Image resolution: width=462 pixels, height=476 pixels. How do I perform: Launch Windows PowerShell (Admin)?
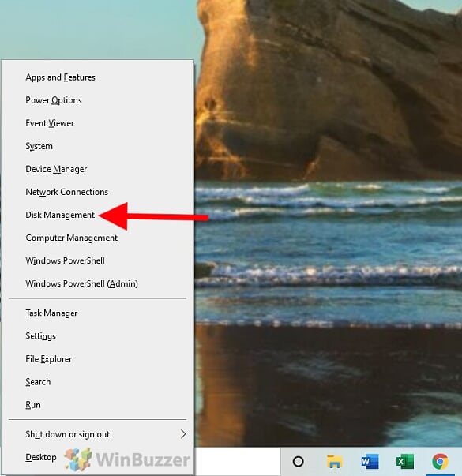[x=97, y=283]
